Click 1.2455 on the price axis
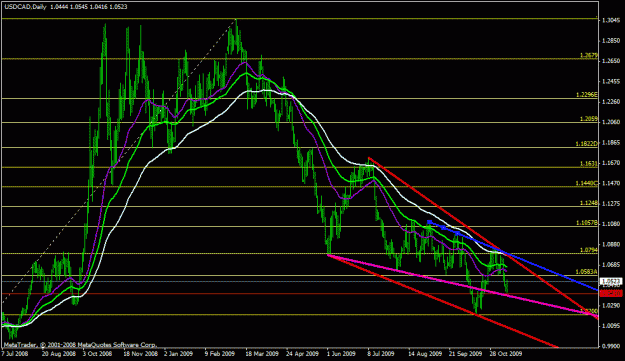Screen dimensions: 625x361 click(x=611, y=81)
